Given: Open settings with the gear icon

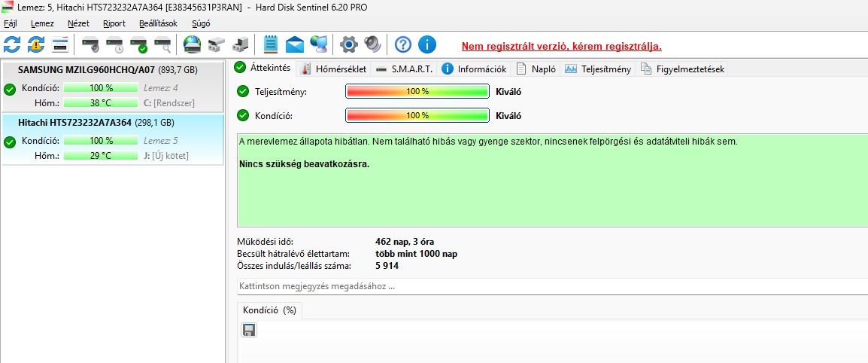Looking at the screenshot, I should point(349,44).
